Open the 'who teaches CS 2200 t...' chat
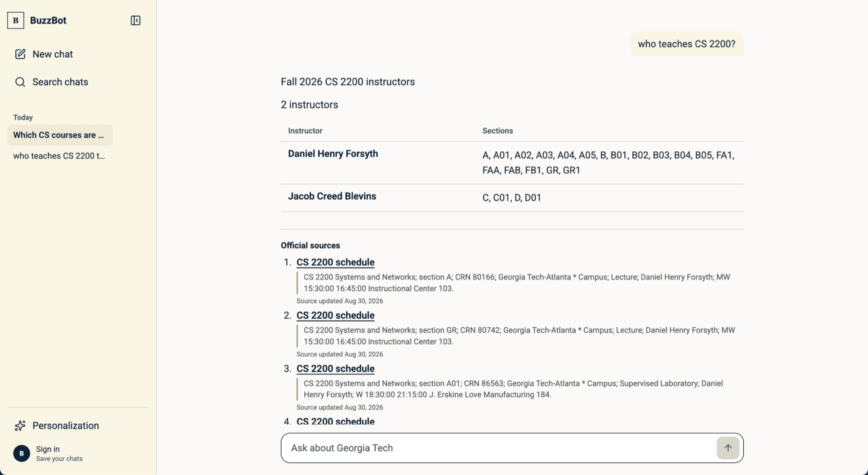 tap(60, 156)
